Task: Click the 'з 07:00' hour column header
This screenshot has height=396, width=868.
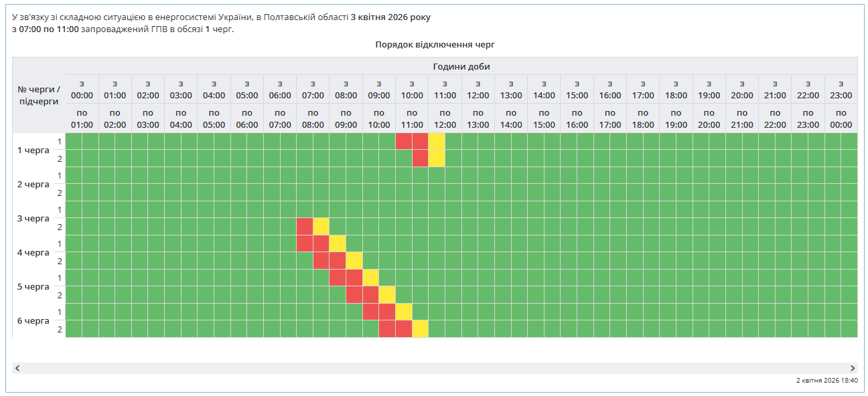Action: point(313,90)
